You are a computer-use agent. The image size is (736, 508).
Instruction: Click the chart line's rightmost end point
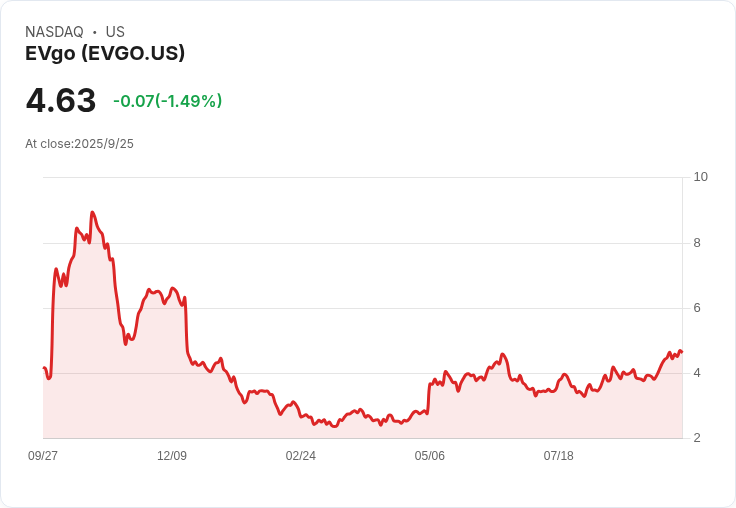pyautogui.click(x=682, y=352)
